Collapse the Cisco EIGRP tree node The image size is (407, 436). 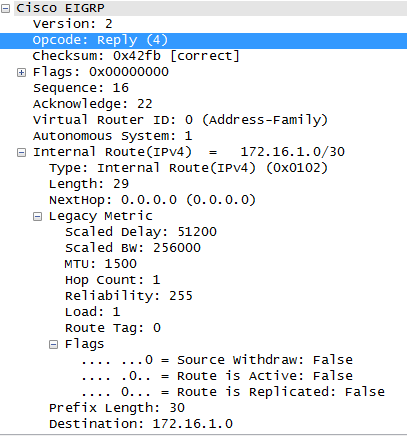tap(5, 8)
